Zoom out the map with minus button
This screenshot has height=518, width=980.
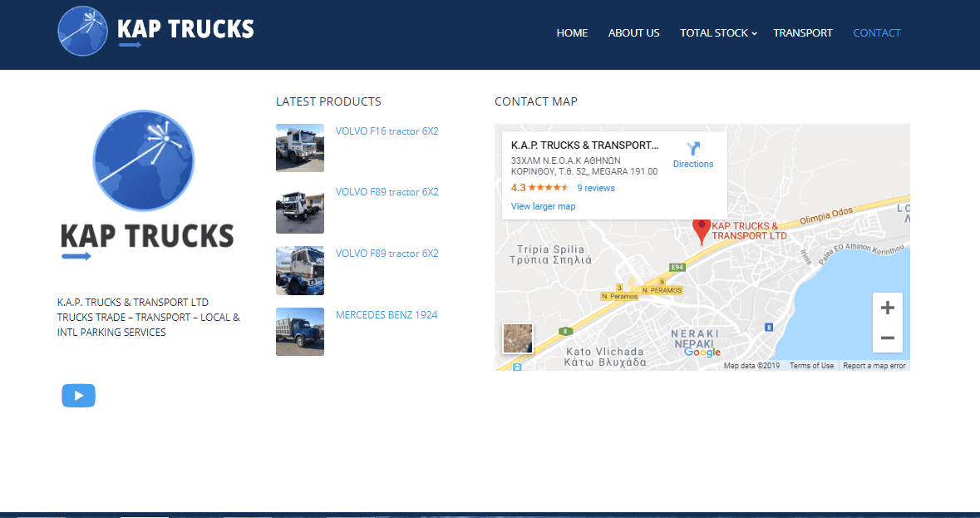888,338
